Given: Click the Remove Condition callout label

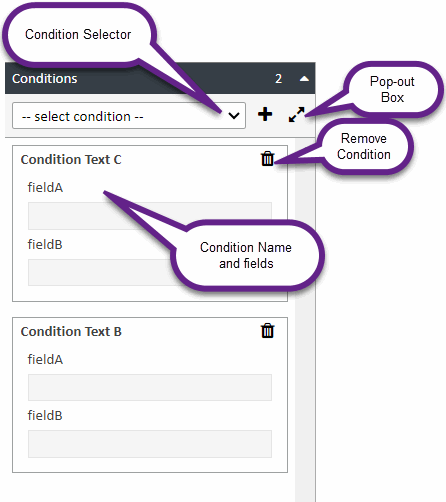Looking at the screenshot, I should (x=364, y=146).
